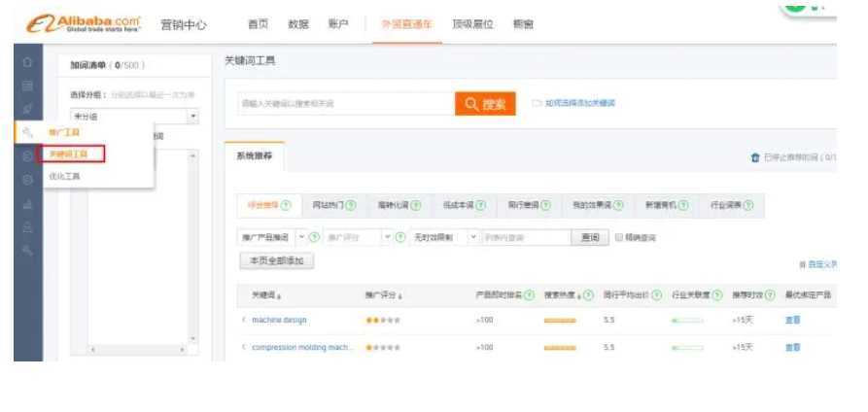Open 外贸直通车 in top navigation
Image resolution: width=868 pixels, height=412 pixels.
tap(407, 24)
